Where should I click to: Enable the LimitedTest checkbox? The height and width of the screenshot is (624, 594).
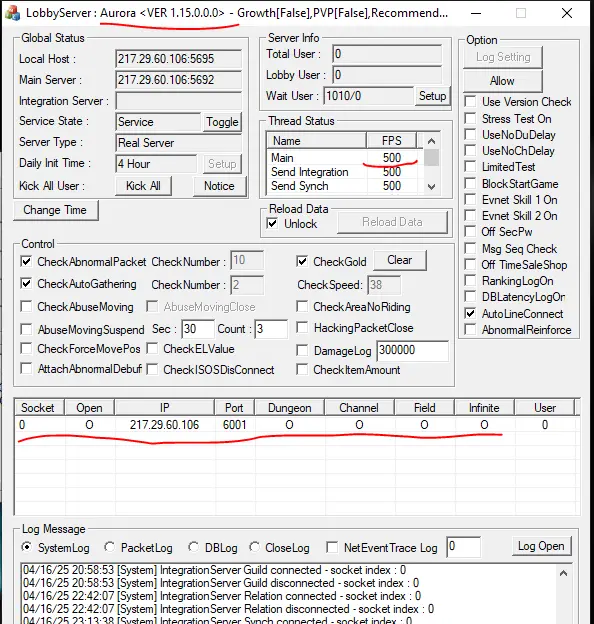point(470,166)
